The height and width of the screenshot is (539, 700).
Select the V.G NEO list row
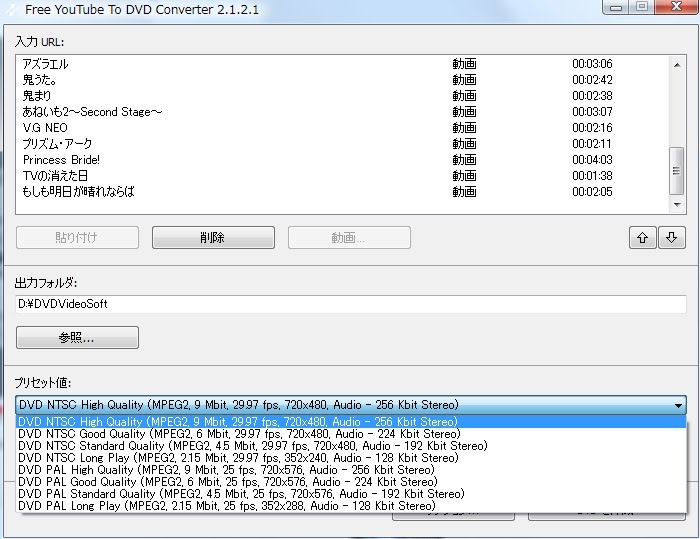click(343, 128)
